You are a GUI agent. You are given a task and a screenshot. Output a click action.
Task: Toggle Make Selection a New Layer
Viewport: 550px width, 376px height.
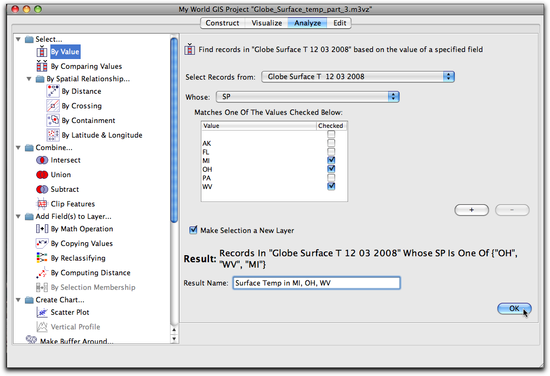coord(193,230)
